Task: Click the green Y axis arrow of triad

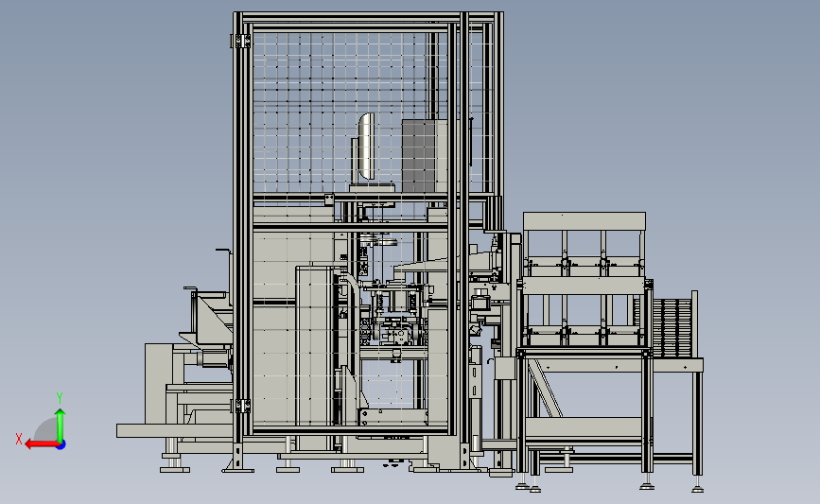Action: (61, 425)
